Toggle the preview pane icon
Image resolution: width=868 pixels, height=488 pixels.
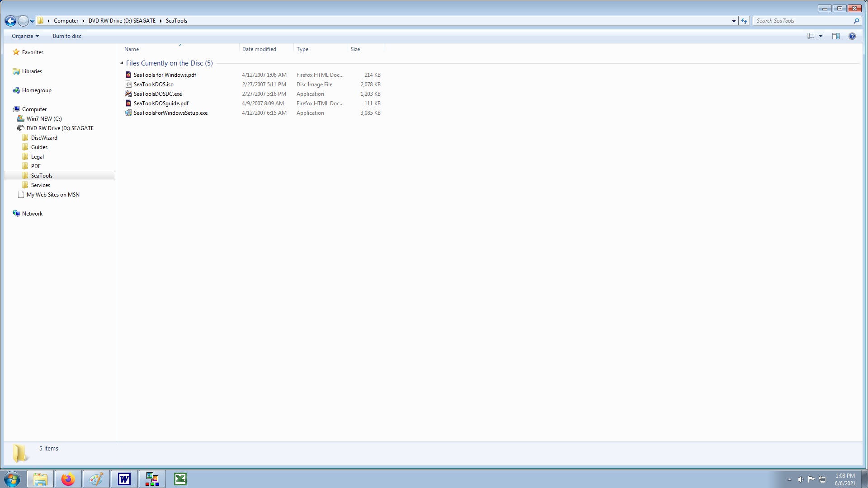(835, 36)
